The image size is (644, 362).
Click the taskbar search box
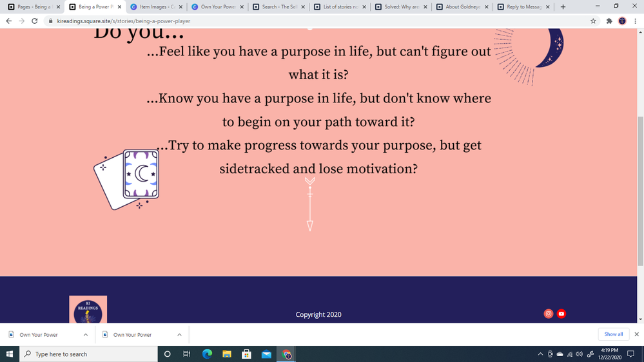[88, 354]
